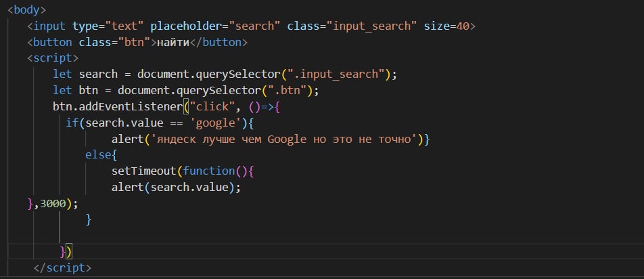Screen dimensions: 644x279
Task: Click the class="btn" attribute on button
Action: coord(114,42)
